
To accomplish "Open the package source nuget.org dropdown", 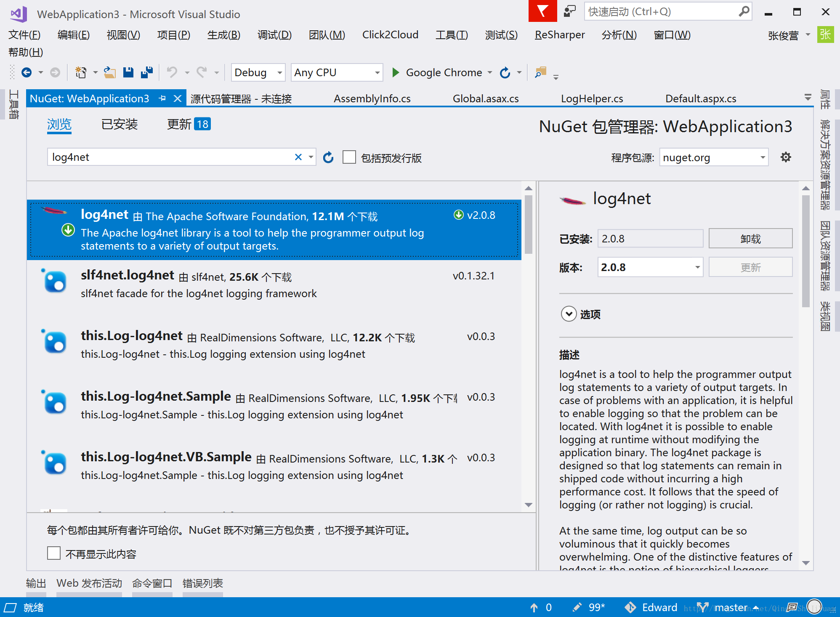I will [x=714, y=157].
